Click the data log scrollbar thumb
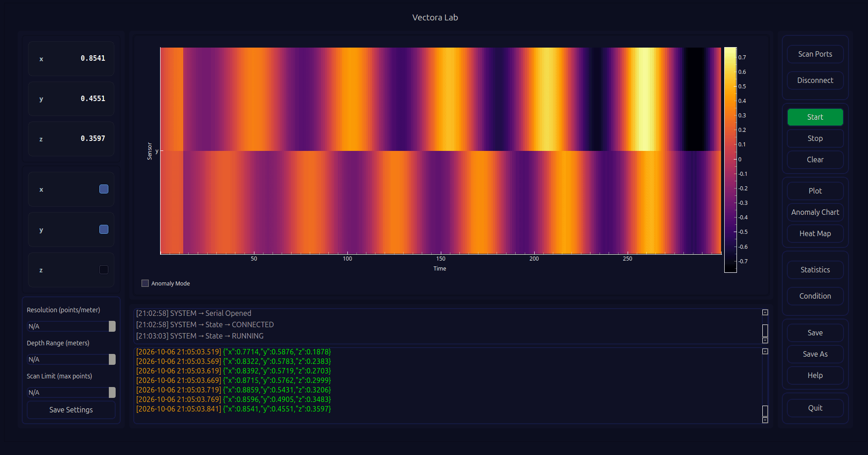868x455 pixels. (x=765, y=411)
